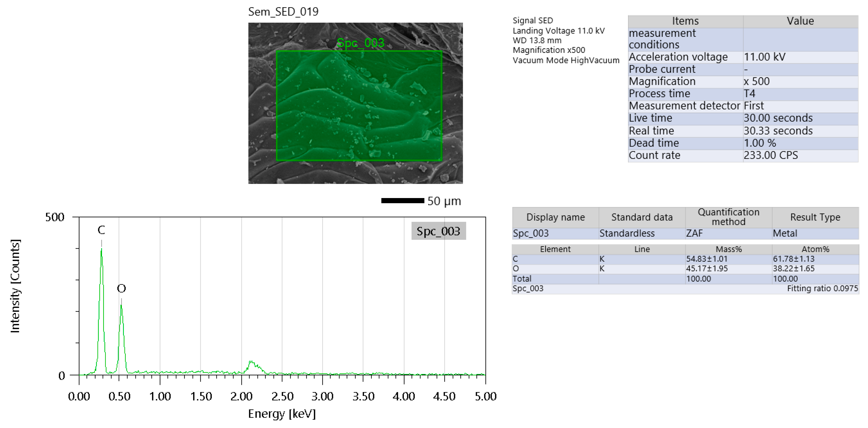The height and width of the screenshot is (428, 868).
Task: Click the Mass% column header
Action: coord(729,249)
